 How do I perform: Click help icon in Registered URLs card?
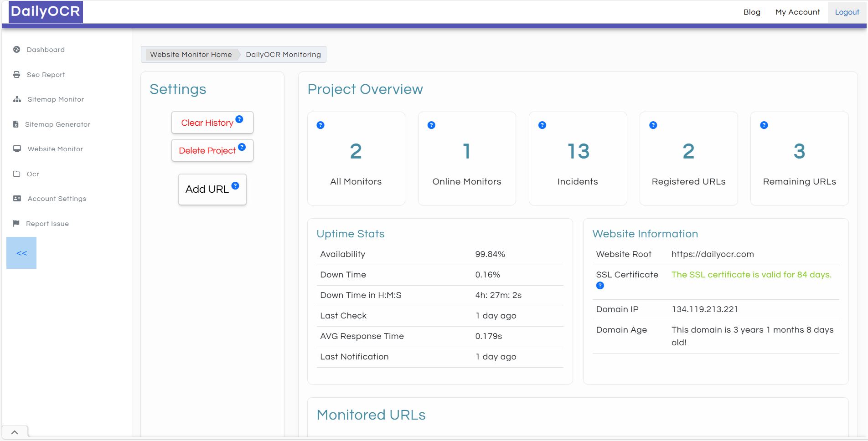(x=653, y=125)
